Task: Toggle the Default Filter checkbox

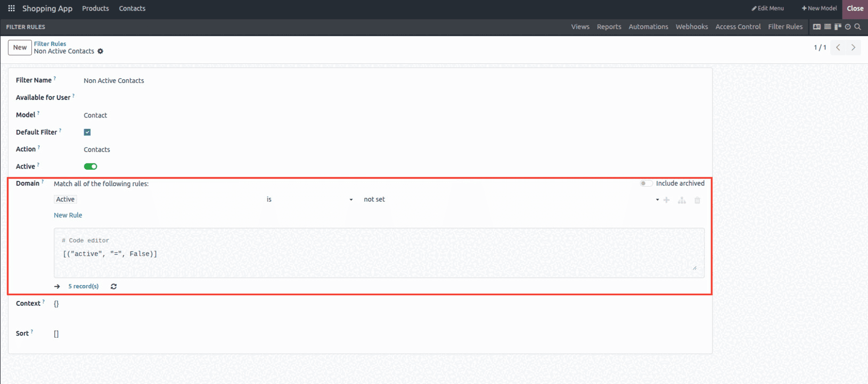Action: click(x=87, y=132)
